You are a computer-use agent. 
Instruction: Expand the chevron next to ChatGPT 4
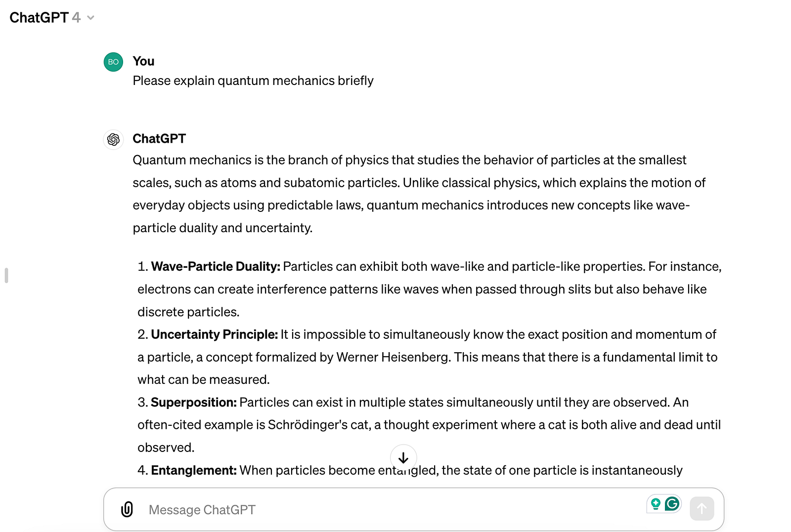pos(90,18)
